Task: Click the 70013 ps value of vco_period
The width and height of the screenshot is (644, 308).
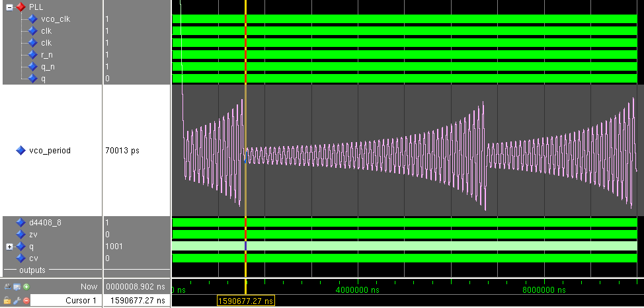Action: pos(122,151)
